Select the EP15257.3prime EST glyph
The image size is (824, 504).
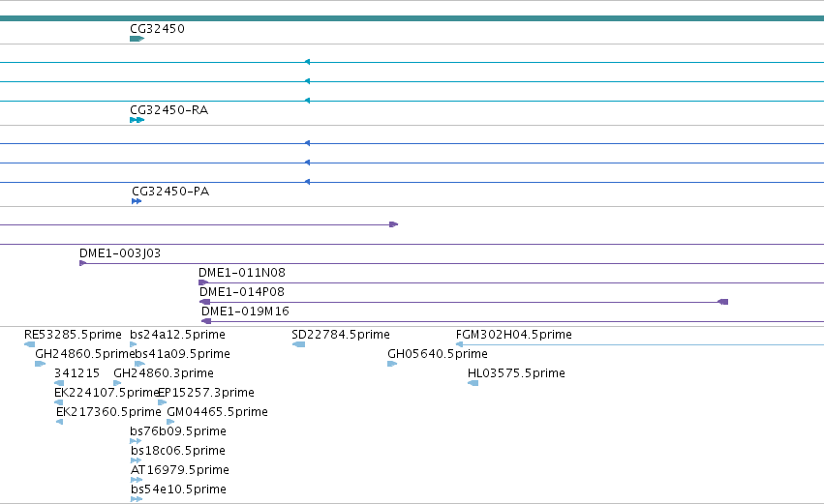tap(163, 402)
